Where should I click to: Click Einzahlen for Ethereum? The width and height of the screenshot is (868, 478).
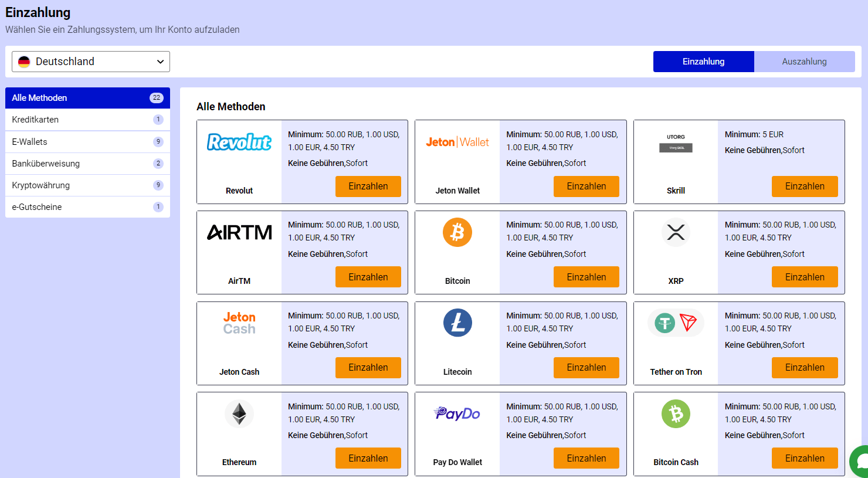coord(368,458)
